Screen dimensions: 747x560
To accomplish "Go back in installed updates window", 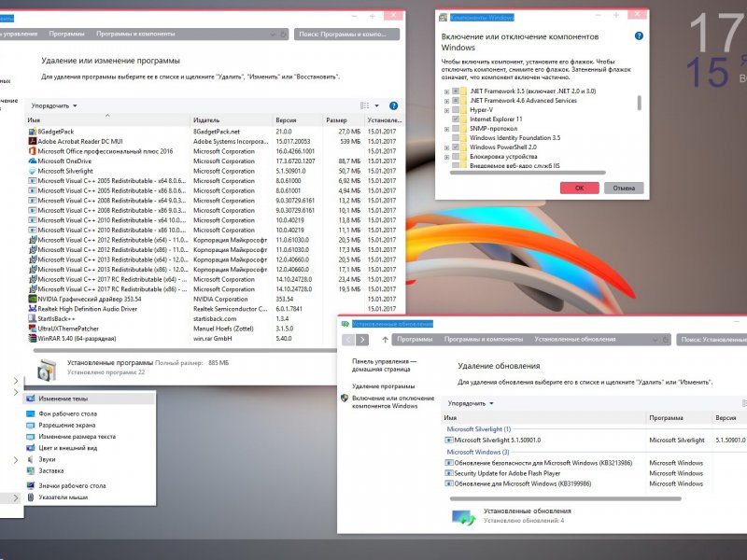I will pos(348,340).
